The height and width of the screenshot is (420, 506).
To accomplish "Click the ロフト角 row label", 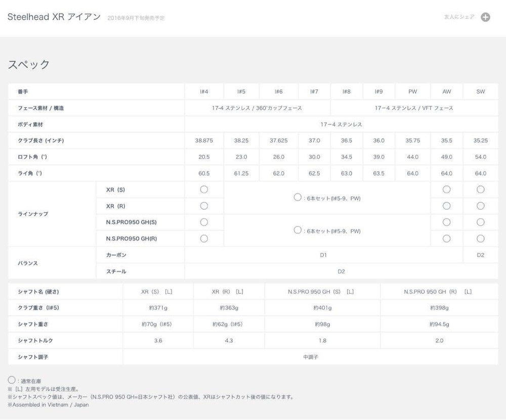I will 29,157.
